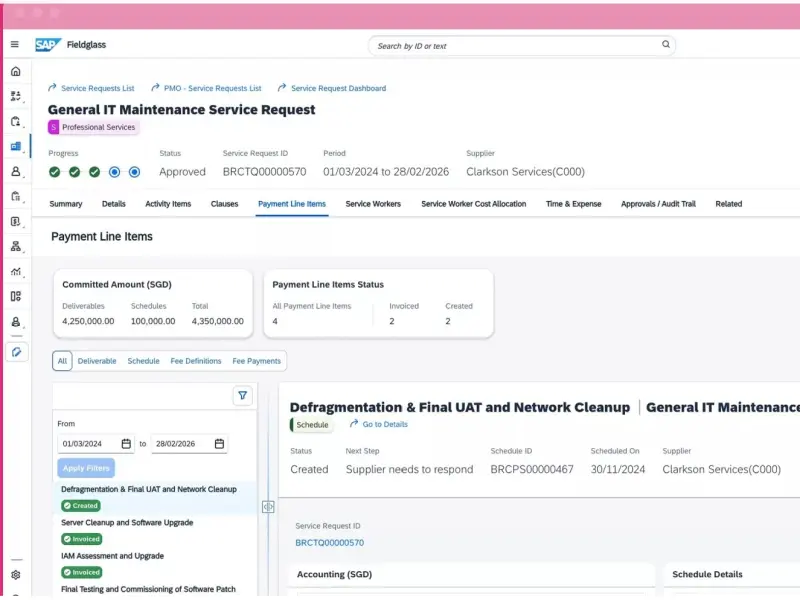This screenshot has height=600, width=800.
Task: Toggle the Deliverable filter
Action: (x=97, y=361)
